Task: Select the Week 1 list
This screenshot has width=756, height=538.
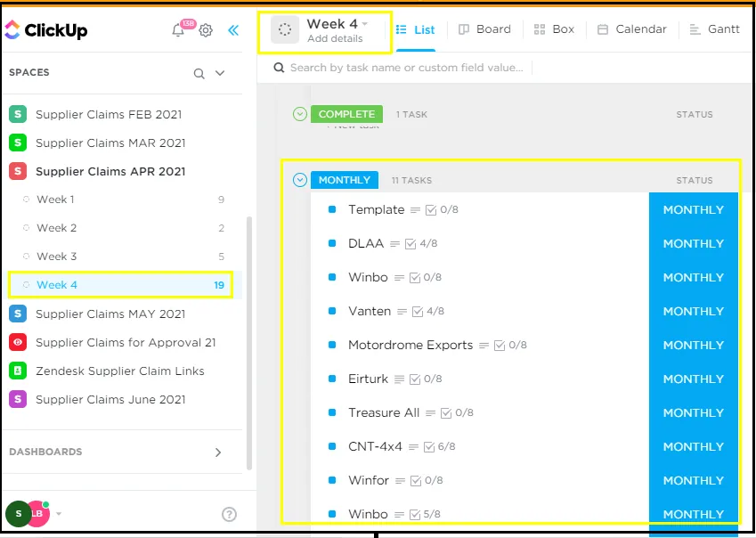Action: pos(55,200)
